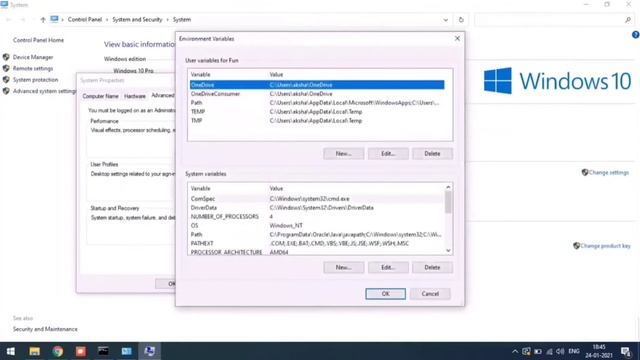640x360 pixels.
Task: Open the red app icon in taskbar
Action: pyautogui.click(x=80, y=351)
